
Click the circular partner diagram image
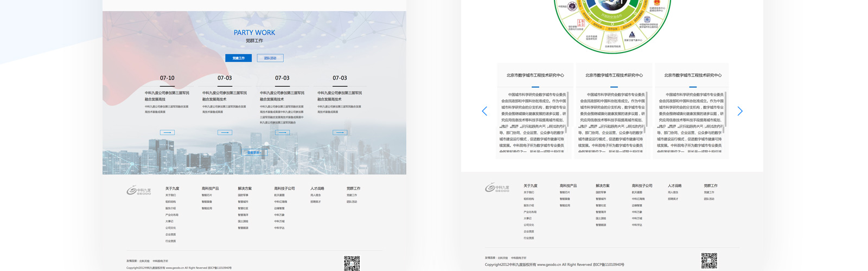click(612, 24)
